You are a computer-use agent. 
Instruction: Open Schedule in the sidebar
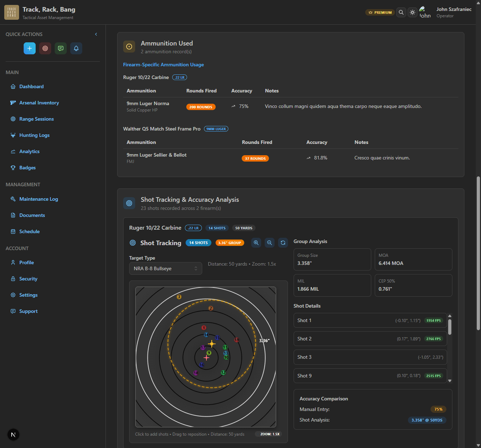pos(29,231)
